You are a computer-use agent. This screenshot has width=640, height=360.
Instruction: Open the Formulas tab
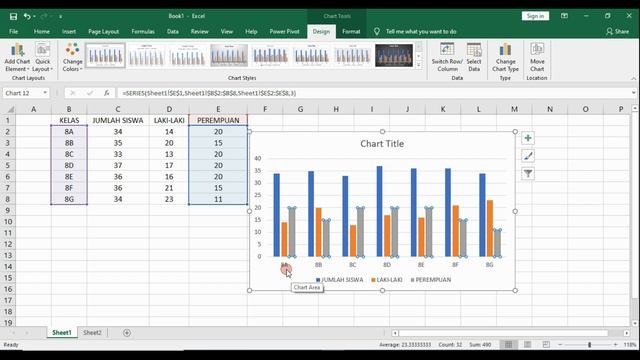pyautogui.click(x=143, y=31)
